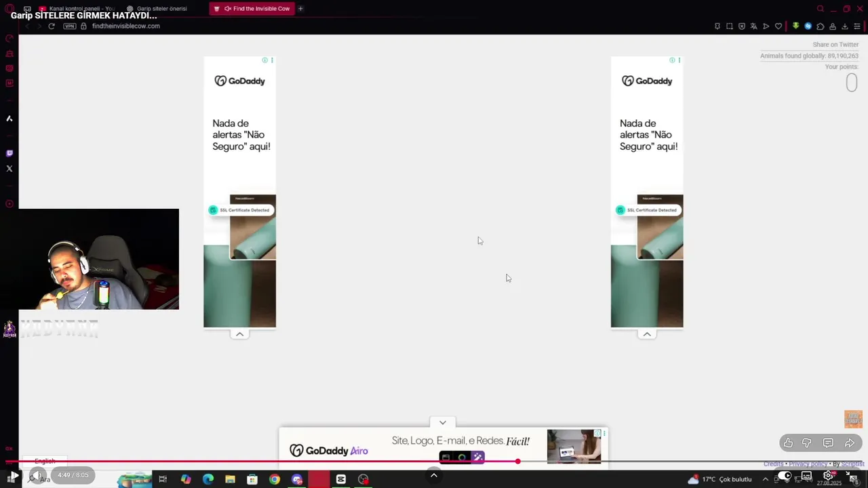Click the pinboard pin icon in toolbar
Image resolution: width=868 pixels, height=488 pixels.
(x=717, y=26)
